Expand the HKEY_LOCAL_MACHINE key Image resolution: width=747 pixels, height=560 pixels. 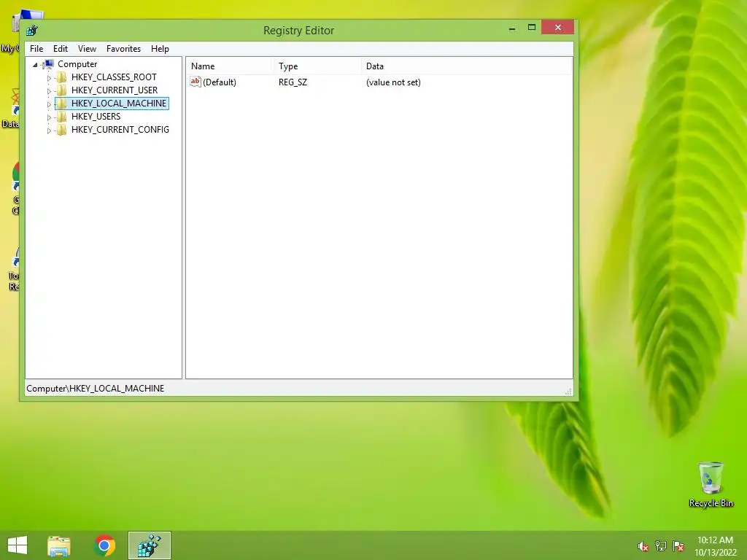pos(49,104)
